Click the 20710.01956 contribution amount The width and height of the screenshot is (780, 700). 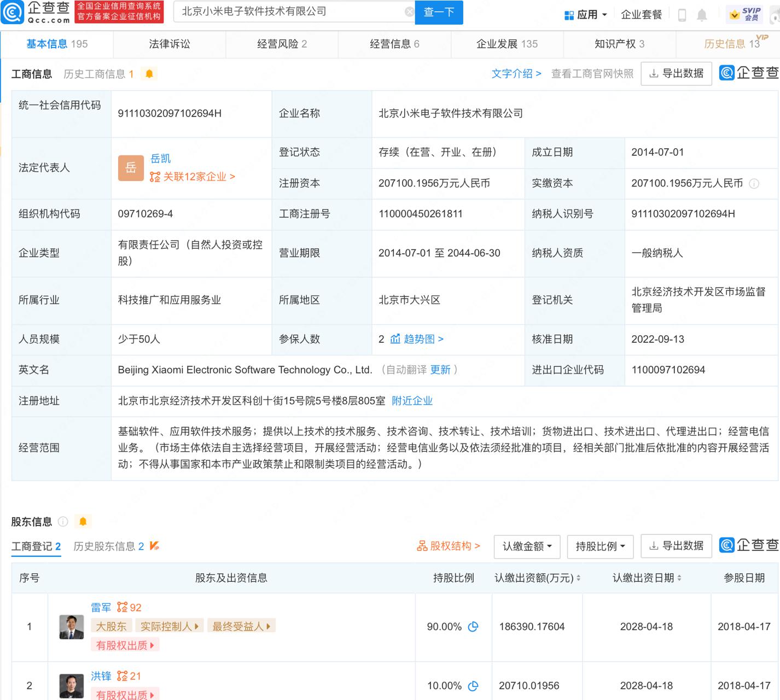529,686
